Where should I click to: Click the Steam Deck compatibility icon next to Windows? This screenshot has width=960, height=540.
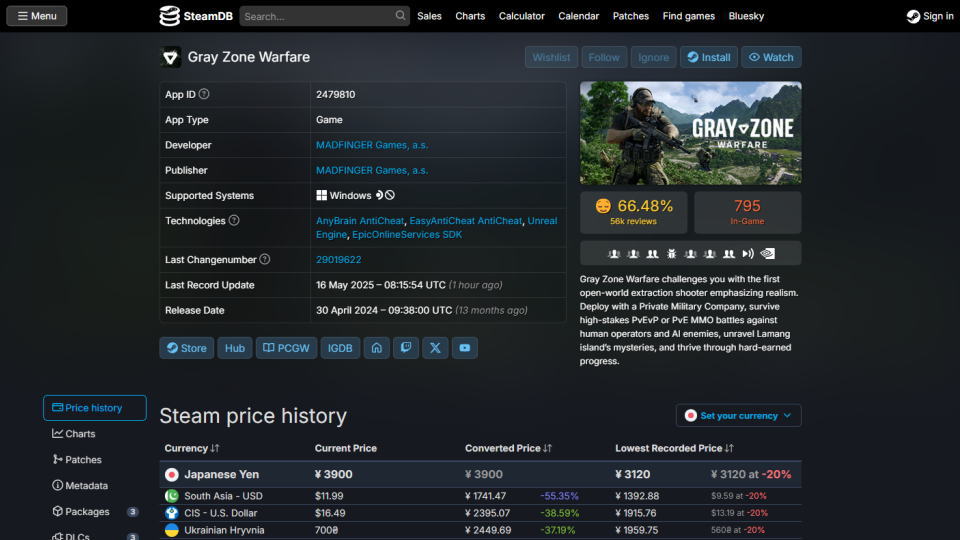click(380, 195)
